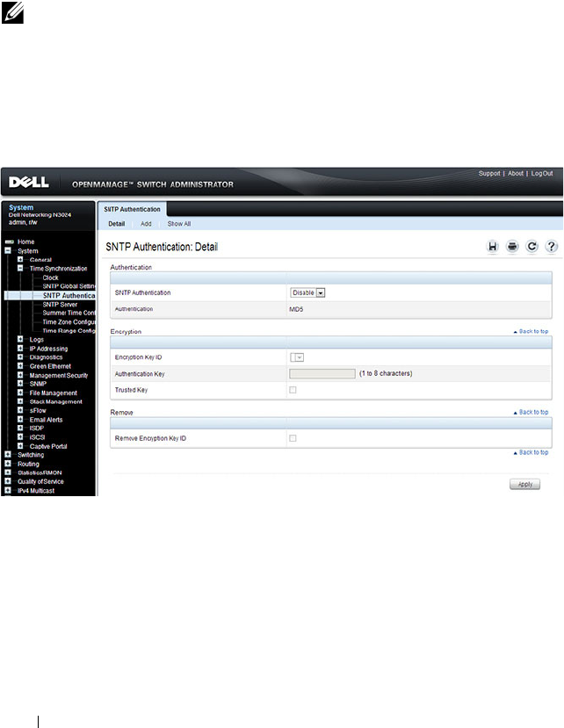Click the System heading in sidebar
This screenshot has height=728, width=564.
[21, 207]
